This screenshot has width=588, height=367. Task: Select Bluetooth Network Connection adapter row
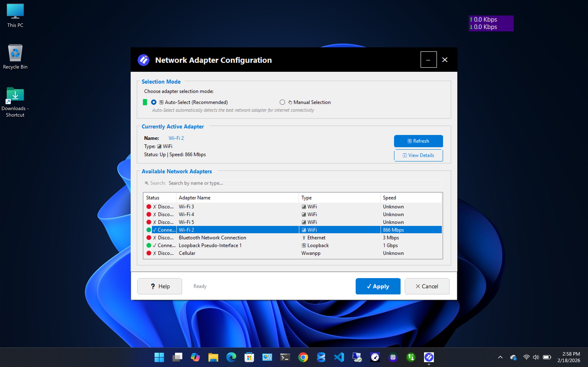coord(293,238)
